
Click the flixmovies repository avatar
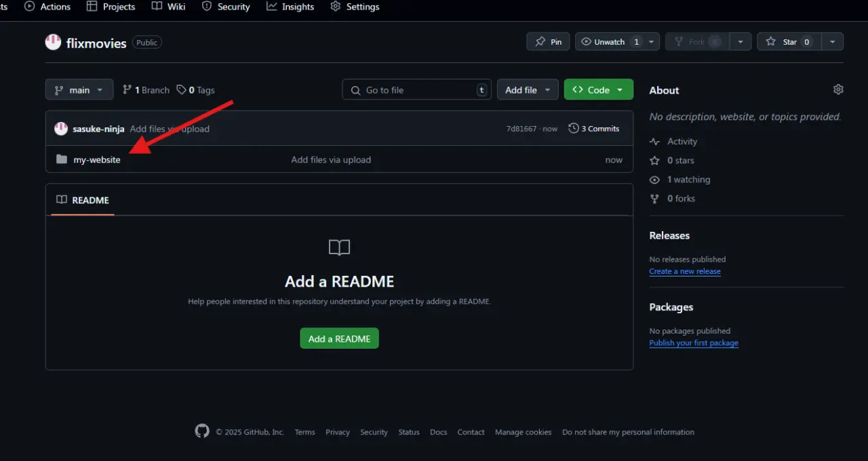click(x=53, y=43)
